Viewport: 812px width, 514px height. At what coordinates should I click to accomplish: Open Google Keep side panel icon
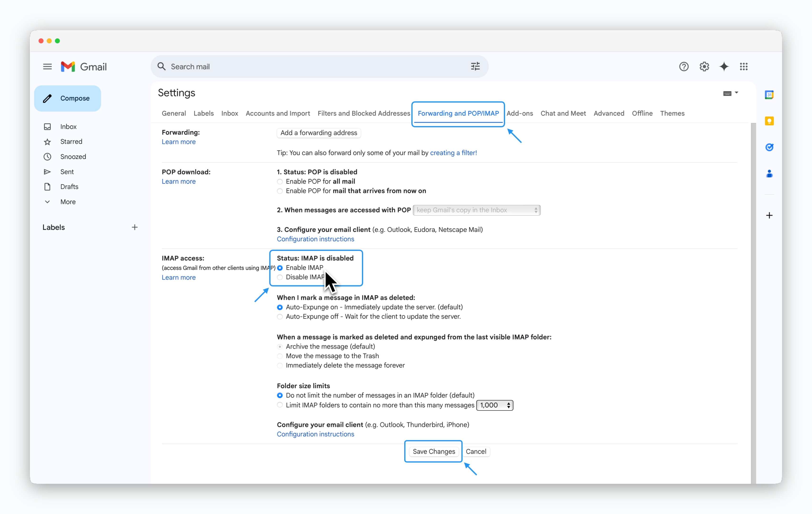(769, 121)
